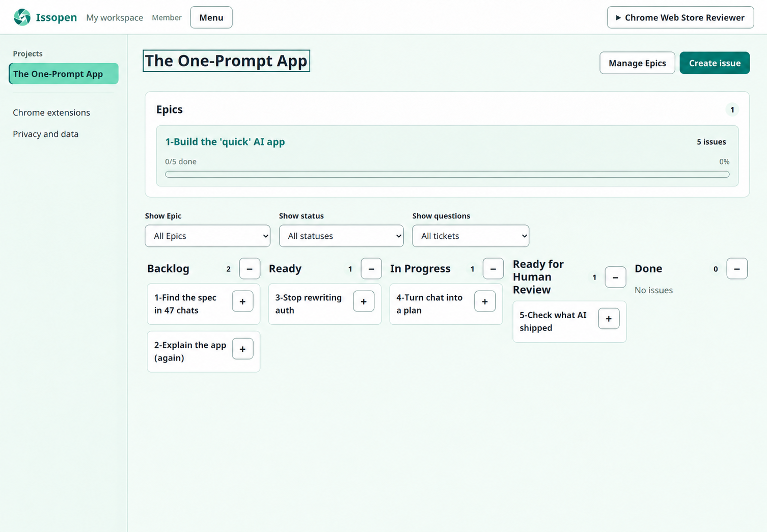Click plus on '4-Turn chat into a plan' card

(x=485, y=301)
